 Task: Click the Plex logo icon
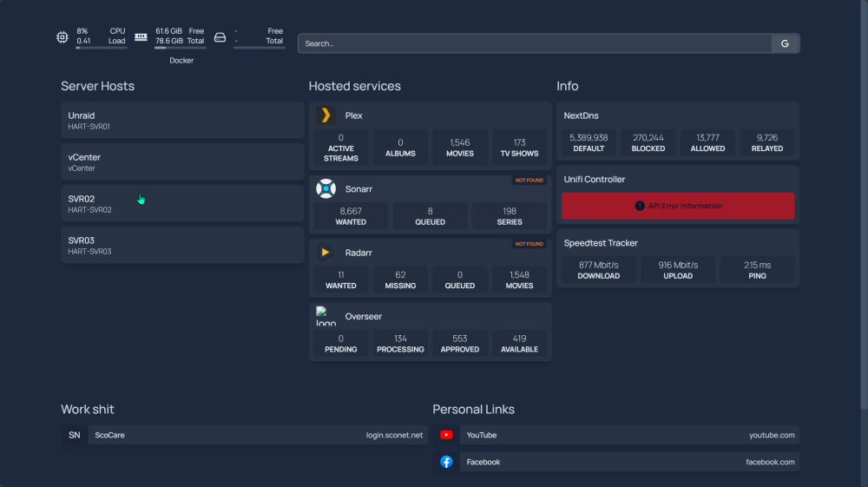pos(325,115)
